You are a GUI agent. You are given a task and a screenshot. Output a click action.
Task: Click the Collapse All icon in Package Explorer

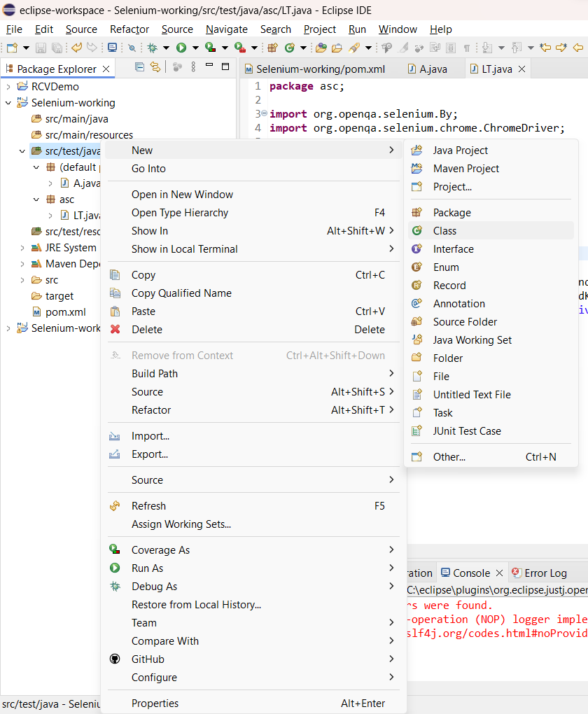click(x=139, y=67)
